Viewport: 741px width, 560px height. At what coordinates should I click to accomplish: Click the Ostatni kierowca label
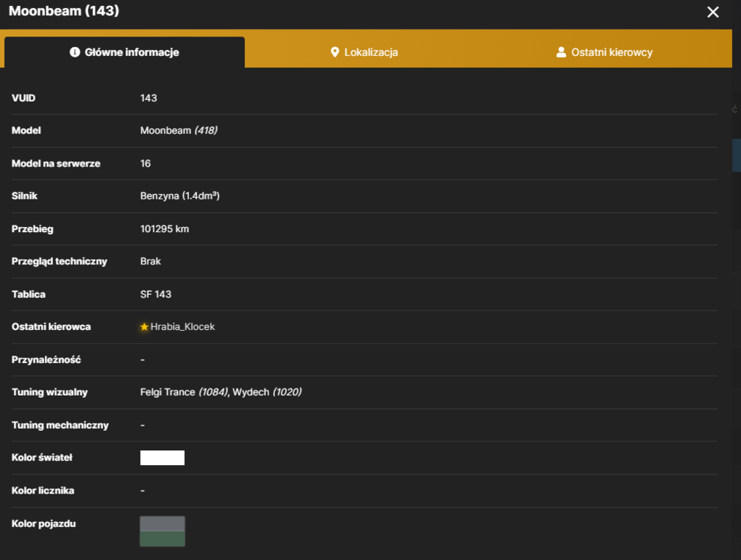pyautogui.click(x=51, y=326)
